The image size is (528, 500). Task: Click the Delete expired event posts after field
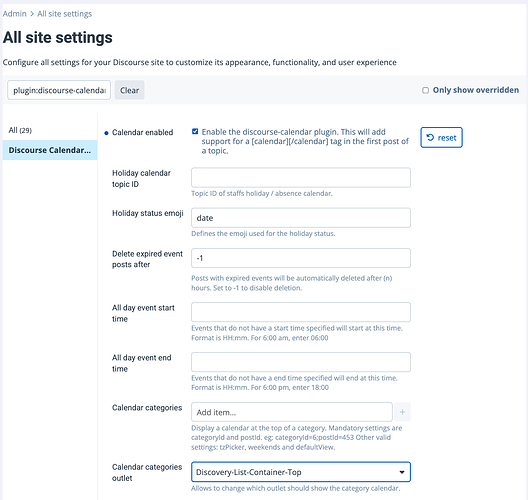pos(301,258)
